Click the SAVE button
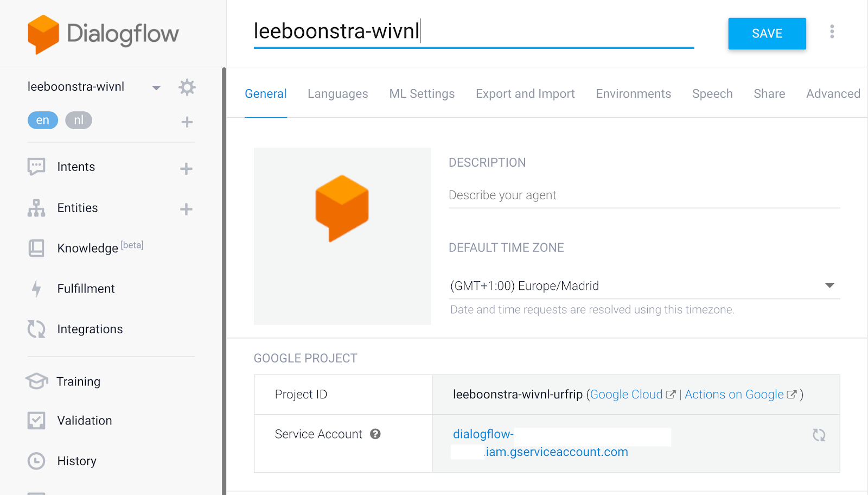This screenshot has width=868, height=495. 767,34
